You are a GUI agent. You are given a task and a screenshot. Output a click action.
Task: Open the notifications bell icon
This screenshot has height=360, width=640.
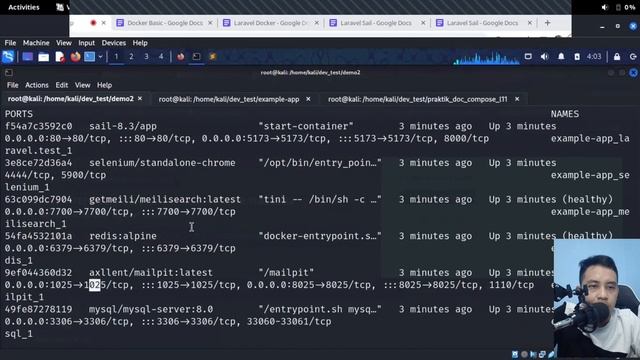click(x=561, y=57)
